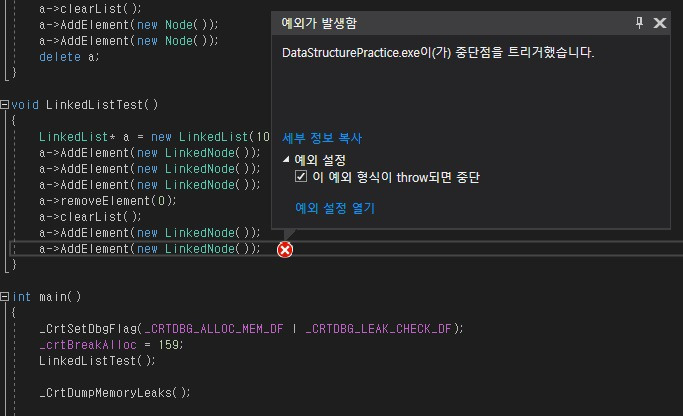This screenshot has width=683, height=416.
Task: Click the exception message text
Action: tap(438, 53)
